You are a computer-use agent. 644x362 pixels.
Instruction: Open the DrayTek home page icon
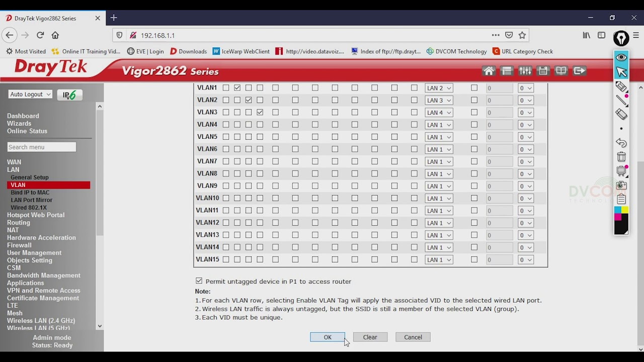(x=489, y=71)
